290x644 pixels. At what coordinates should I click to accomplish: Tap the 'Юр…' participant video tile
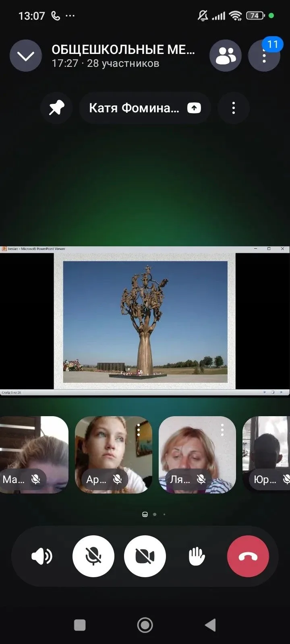coord(266,455)
